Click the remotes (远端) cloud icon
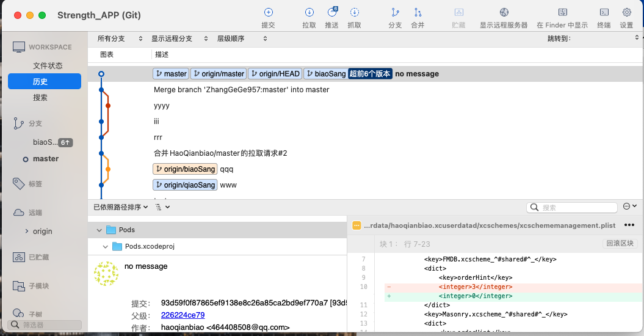644x336 pixels. click(x=19, y=213)
